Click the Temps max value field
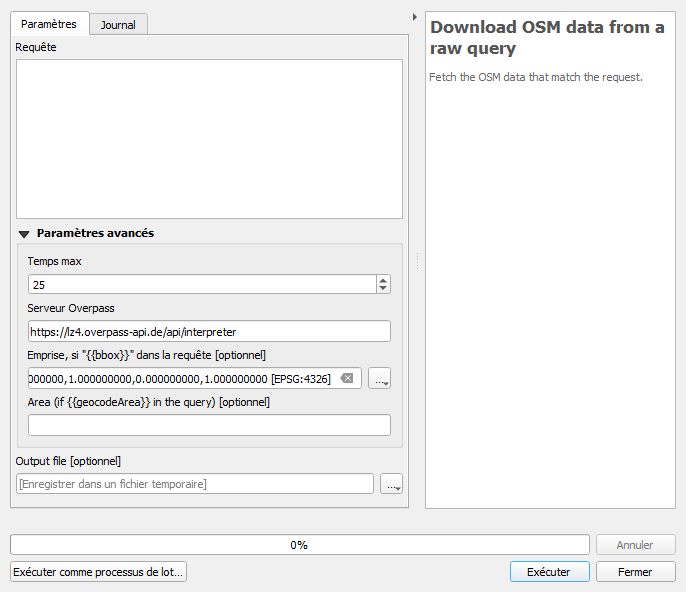This screenshot has width=686, height=592. (x=200, y=285)
